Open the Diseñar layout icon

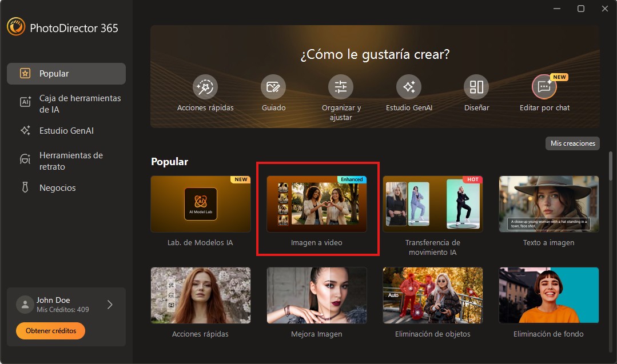[476, 87]
